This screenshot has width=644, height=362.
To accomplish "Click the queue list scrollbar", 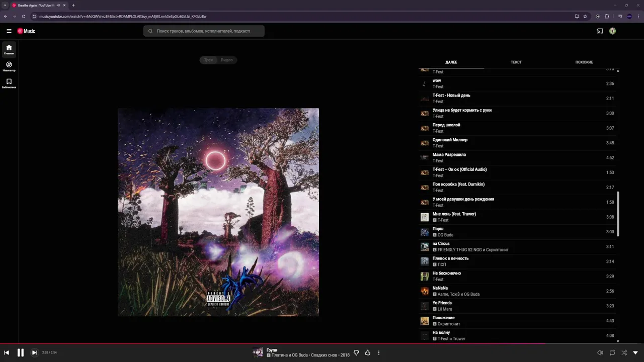I will [618, 214].
